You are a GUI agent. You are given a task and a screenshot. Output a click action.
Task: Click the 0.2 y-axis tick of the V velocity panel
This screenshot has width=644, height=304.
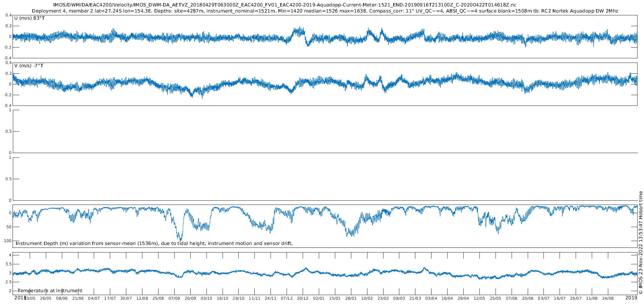[x=8, y=73]
